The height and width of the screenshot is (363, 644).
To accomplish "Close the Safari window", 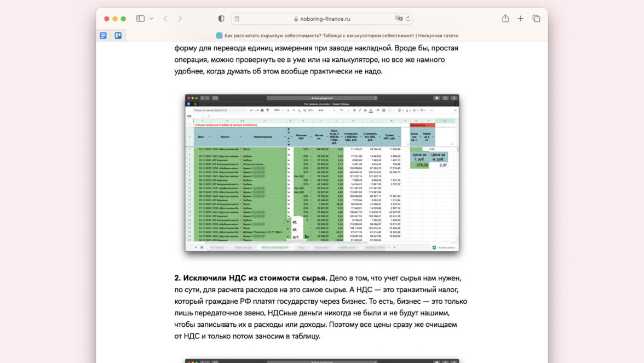I will pyautogui.click(x=107, y=19).
